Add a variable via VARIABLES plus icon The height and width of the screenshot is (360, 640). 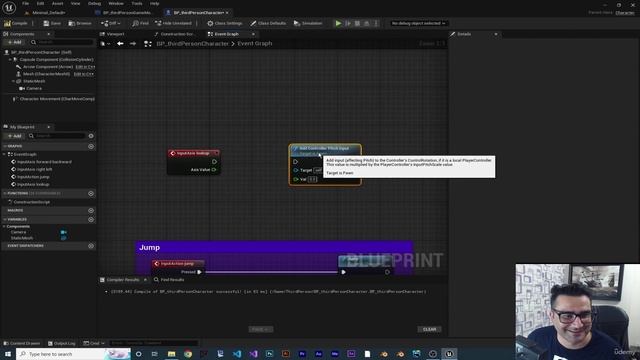click(91, 220)
